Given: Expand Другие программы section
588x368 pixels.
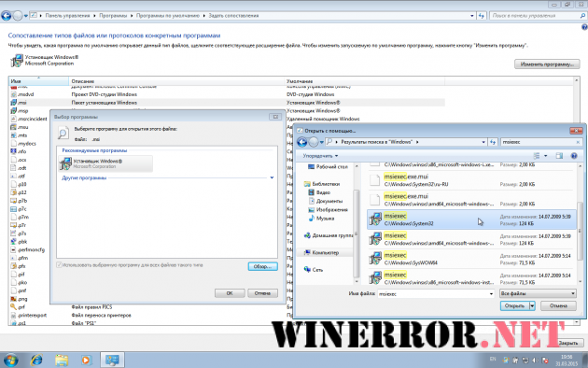Looking at the screenshot, I should click(x=272, y=177).
